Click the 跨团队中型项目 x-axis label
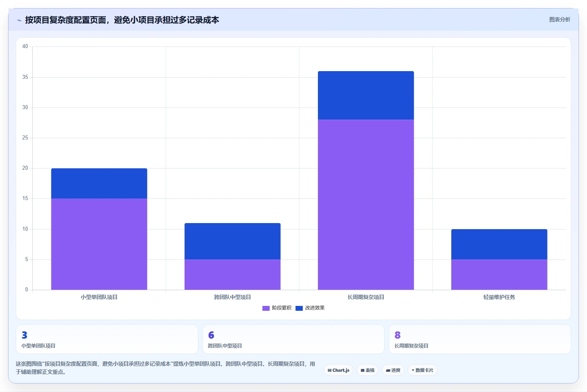This screenshot has height=392, width=587. pos(232,297)
